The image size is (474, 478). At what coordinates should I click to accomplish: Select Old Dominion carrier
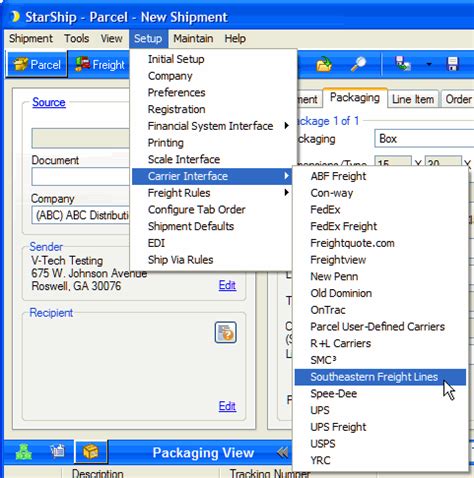[x=380, y=293]
